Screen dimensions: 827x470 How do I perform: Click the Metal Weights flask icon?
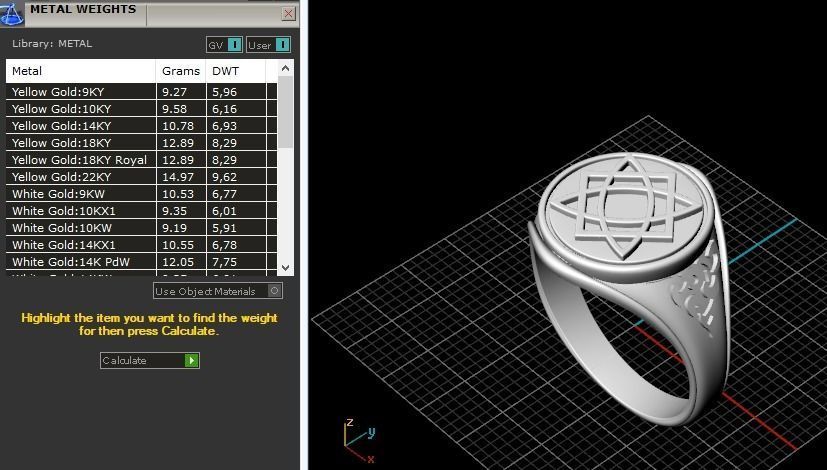pos(12,13)
